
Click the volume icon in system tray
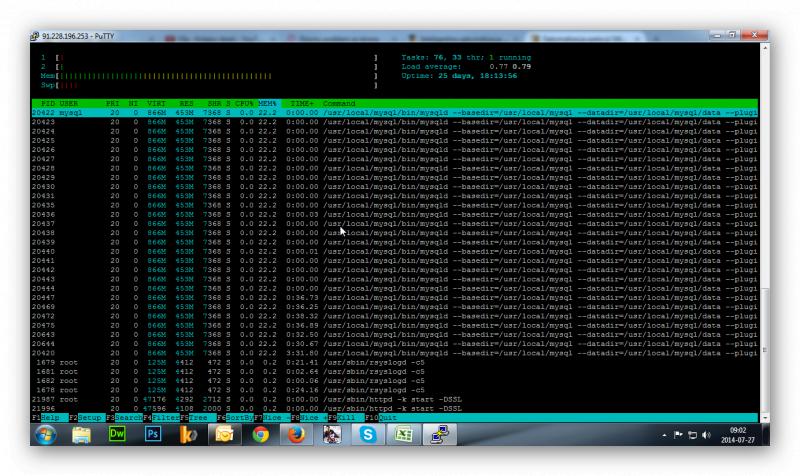(x=706, y=436)
